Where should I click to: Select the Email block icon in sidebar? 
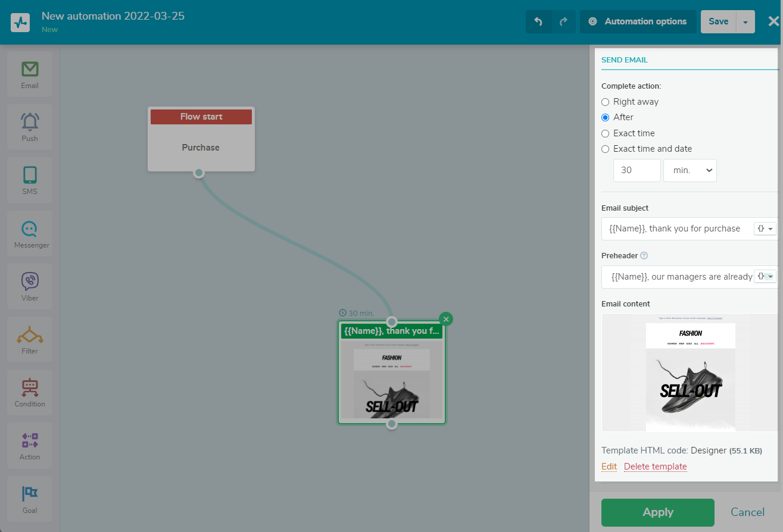[30, 74]
